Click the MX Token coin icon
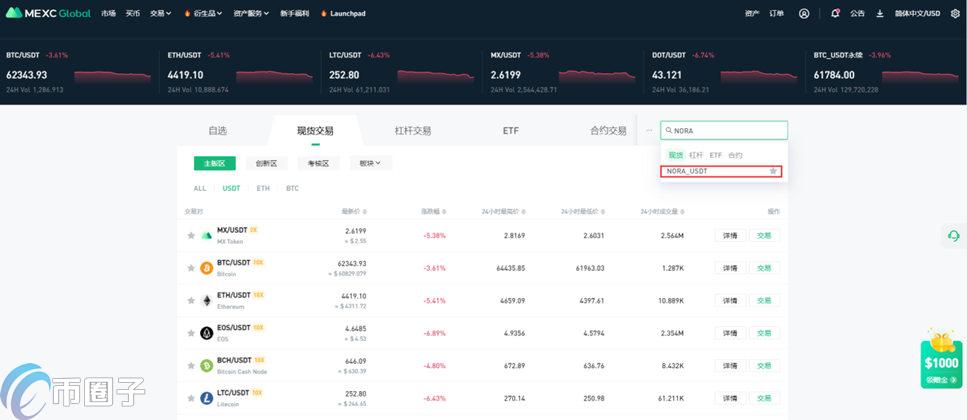The image size is (967, 420). [207, 236]
